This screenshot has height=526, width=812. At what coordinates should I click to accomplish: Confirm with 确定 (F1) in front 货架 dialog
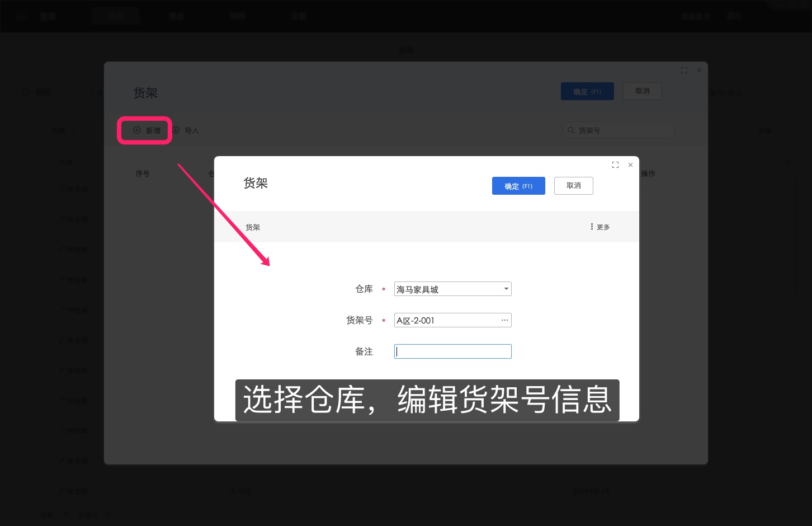pyautogui.click(x=518, y=186)
